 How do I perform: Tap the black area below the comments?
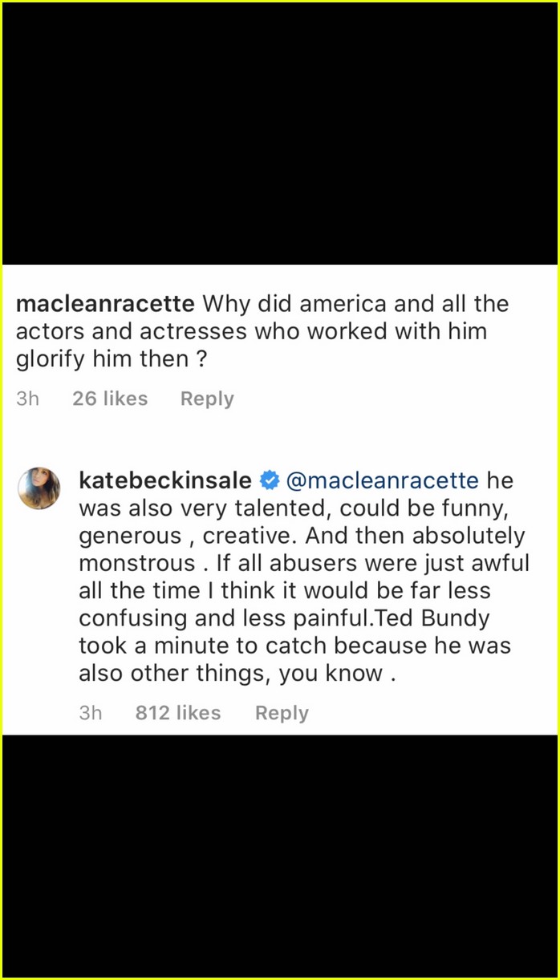pyautogui.click(x=280, y=855)
